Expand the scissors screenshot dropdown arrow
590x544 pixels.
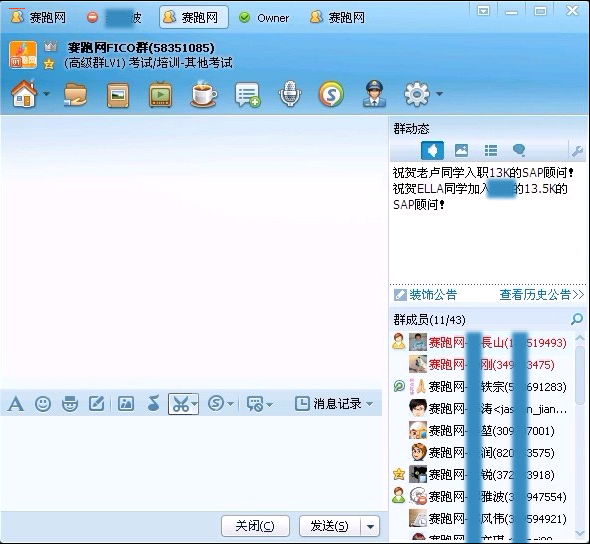[195, 404]
